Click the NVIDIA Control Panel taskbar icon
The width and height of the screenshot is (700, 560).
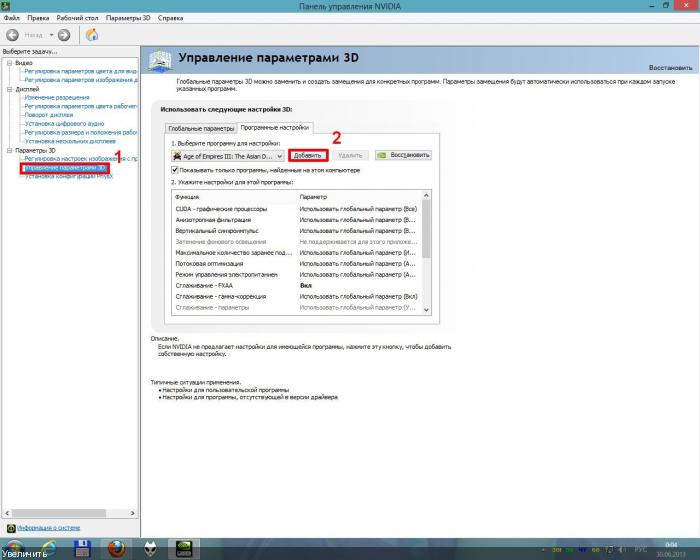[x=184, y=549]
